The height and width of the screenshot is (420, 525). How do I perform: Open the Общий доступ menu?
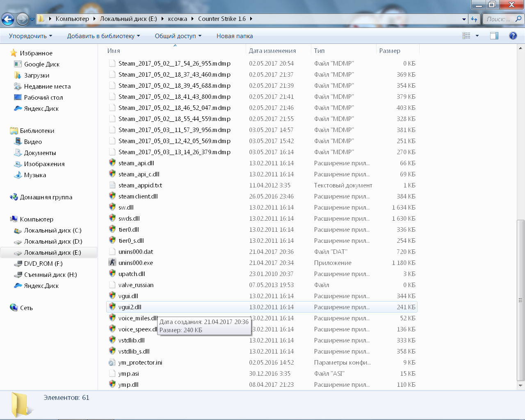(178, 36)
